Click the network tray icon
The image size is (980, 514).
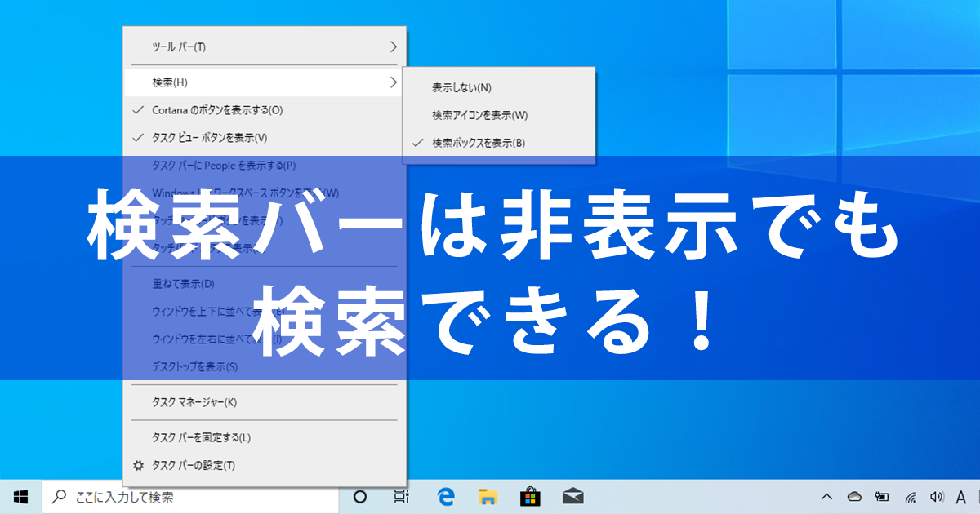[x=911, y=496]
